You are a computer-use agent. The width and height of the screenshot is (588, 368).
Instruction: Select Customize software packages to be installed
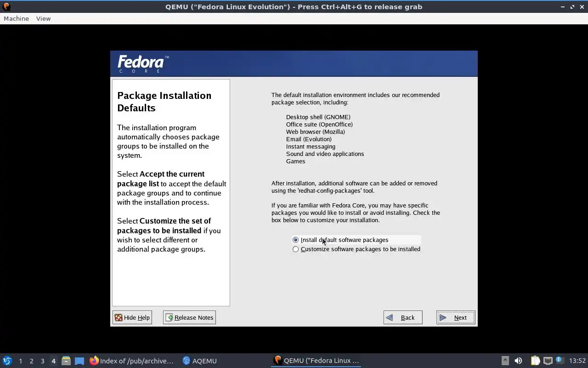tap(356, 249)
